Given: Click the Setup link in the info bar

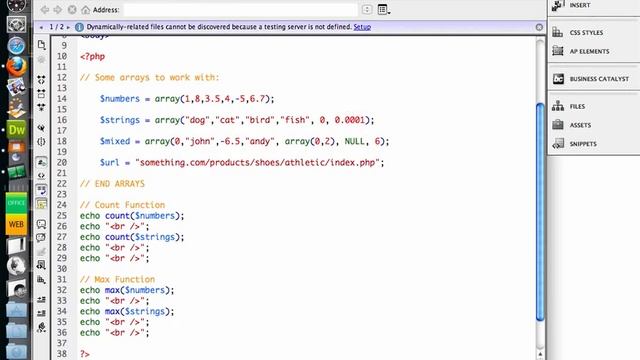Looking at the screenshot, I should 362,27.
